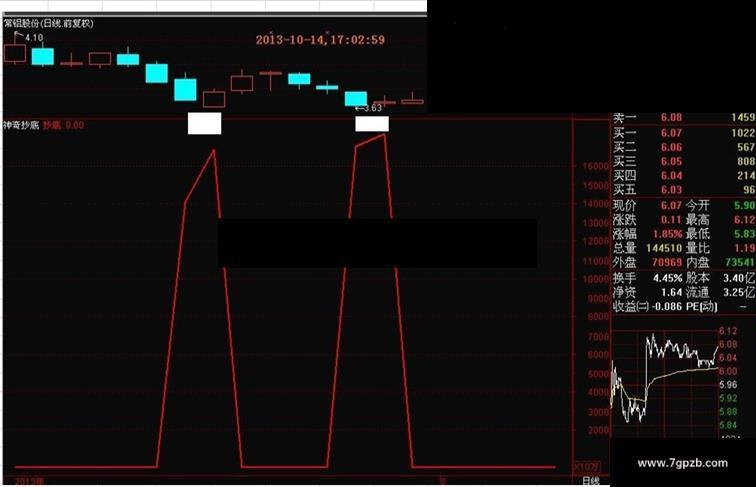Viewport: 756px width, 487px height.
Task: Select the 日线 period tab
Action: click(x=591, y=481)
